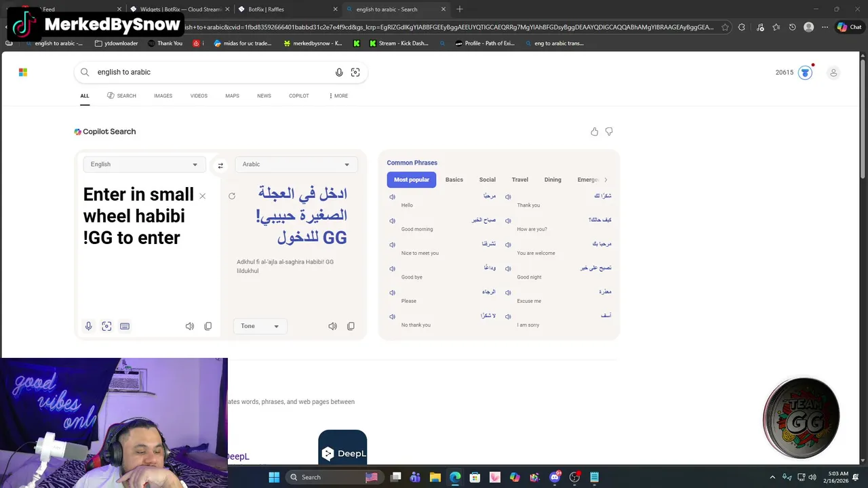The width and height of the screenshot is (868, 488).
Task: Open Windows Start menu
Action: [x=274, y=477]
